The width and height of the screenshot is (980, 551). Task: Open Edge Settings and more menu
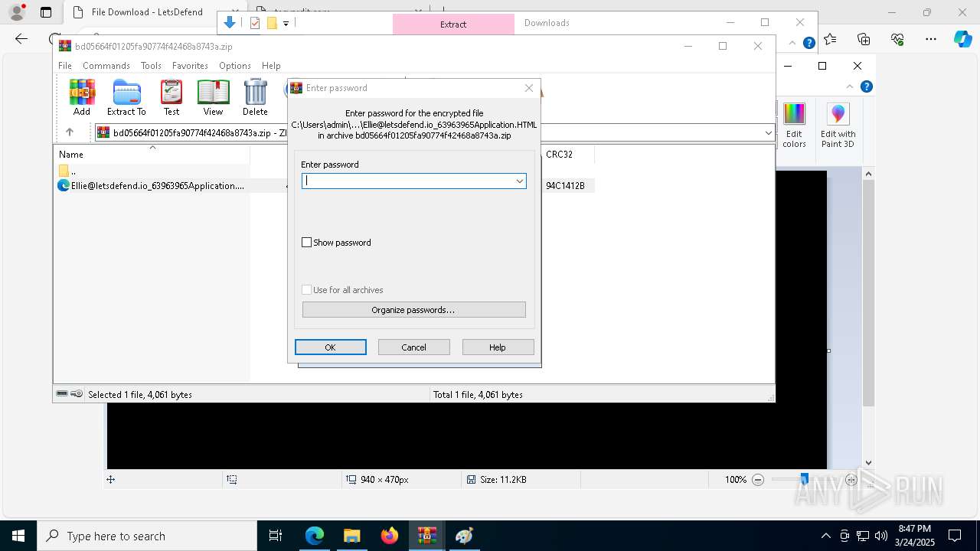[x=931, y=39]
